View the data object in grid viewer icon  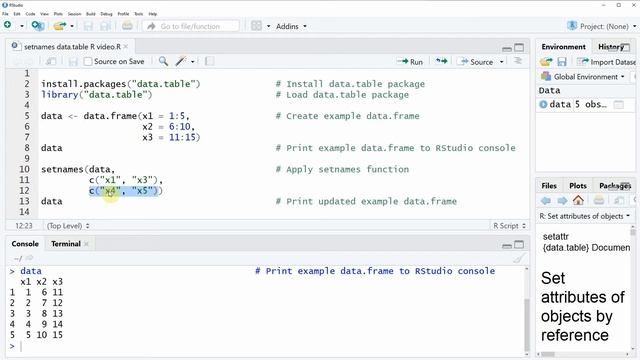[619, 104]
